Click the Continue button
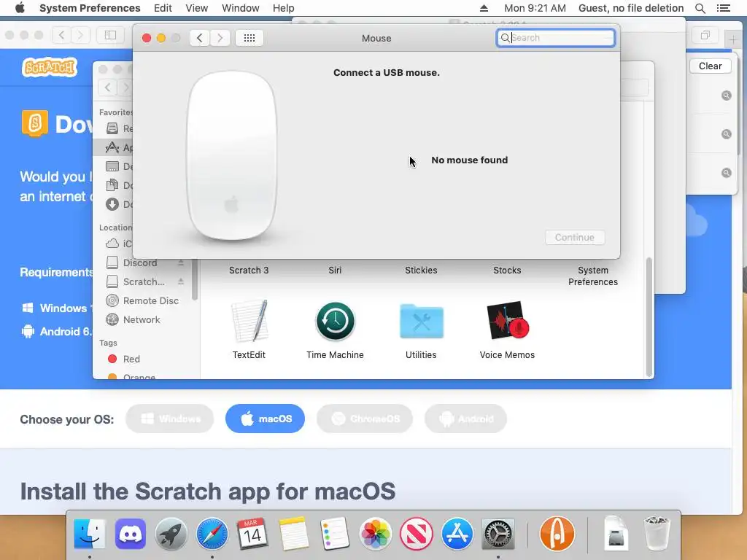Image resolution: width=747 pixels, height=560 pixels. [575, 237]
